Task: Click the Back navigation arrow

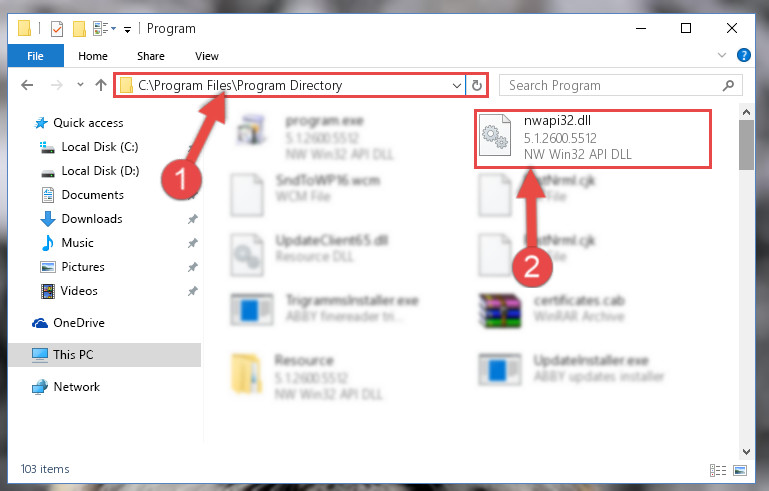Action: [27, 85]
